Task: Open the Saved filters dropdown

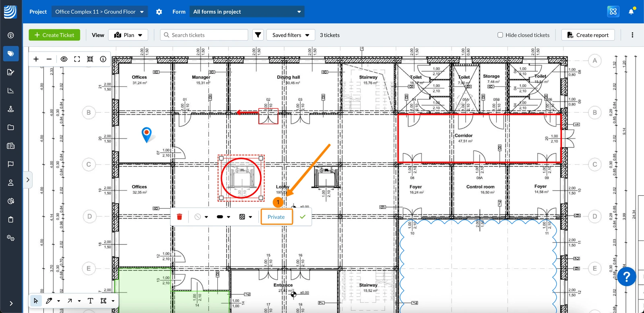Action: tap(291, 35)
